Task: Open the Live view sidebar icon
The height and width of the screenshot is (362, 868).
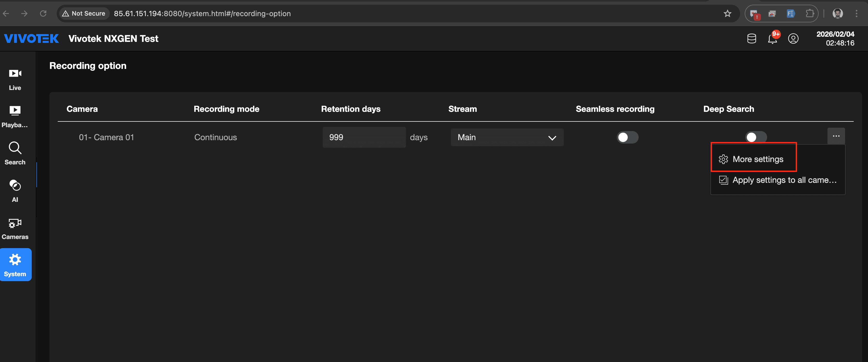Action: tap(15, 79)
